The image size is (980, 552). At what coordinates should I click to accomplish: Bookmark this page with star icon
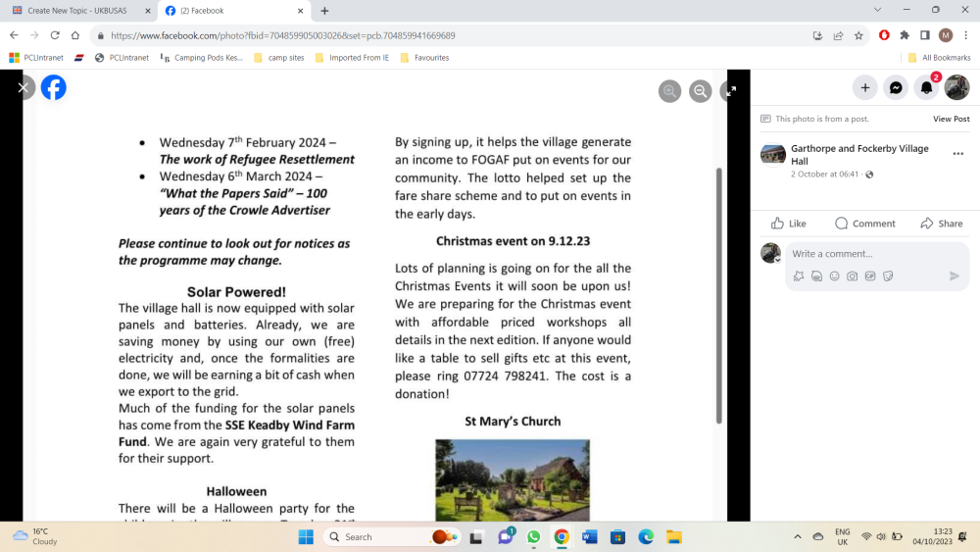(859, 35)
